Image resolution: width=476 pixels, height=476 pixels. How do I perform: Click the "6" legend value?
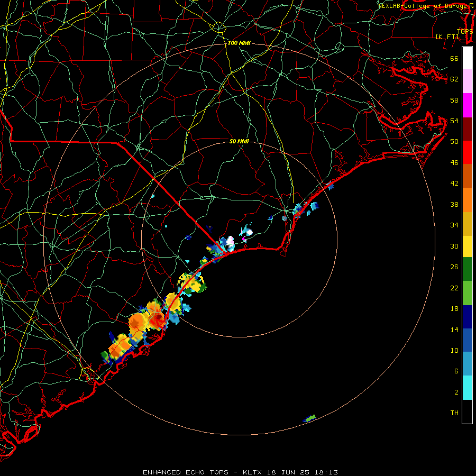(456, 371)
